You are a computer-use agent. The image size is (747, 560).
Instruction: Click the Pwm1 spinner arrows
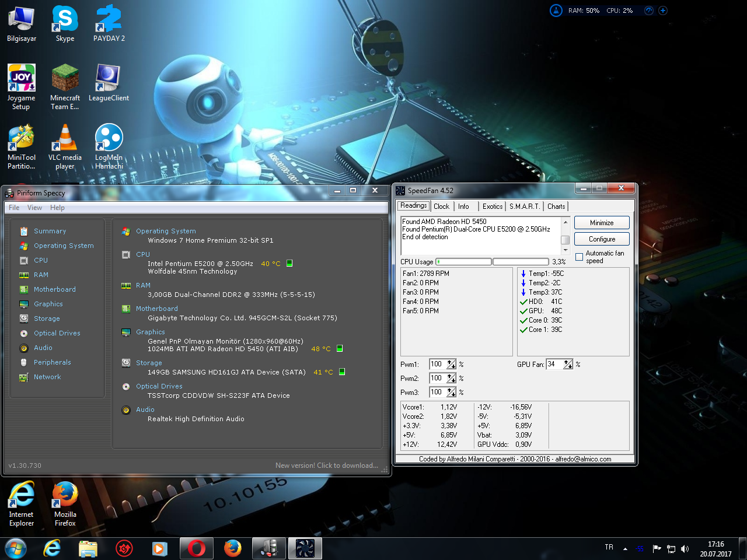451,364
